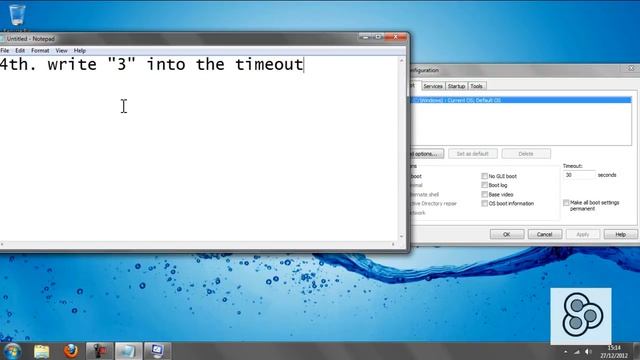
Task: Click the Notepad title bar icon
Action: pos(2,39)
